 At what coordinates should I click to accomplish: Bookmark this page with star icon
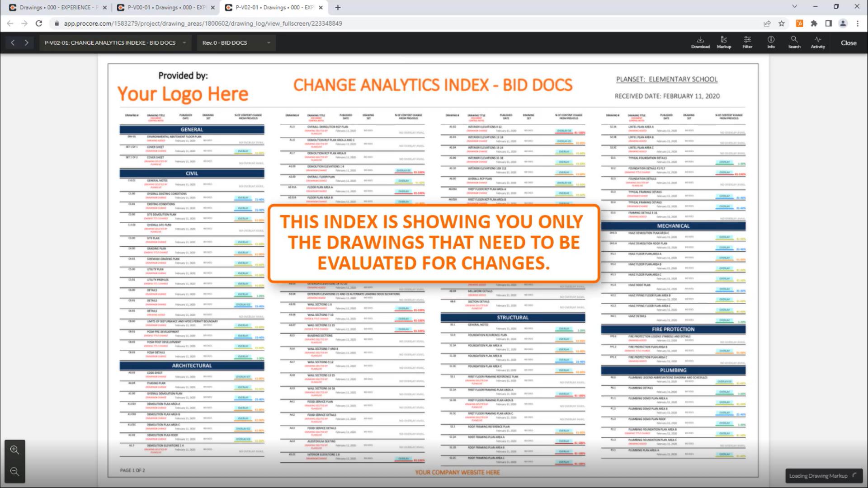[x=781, y=23]
